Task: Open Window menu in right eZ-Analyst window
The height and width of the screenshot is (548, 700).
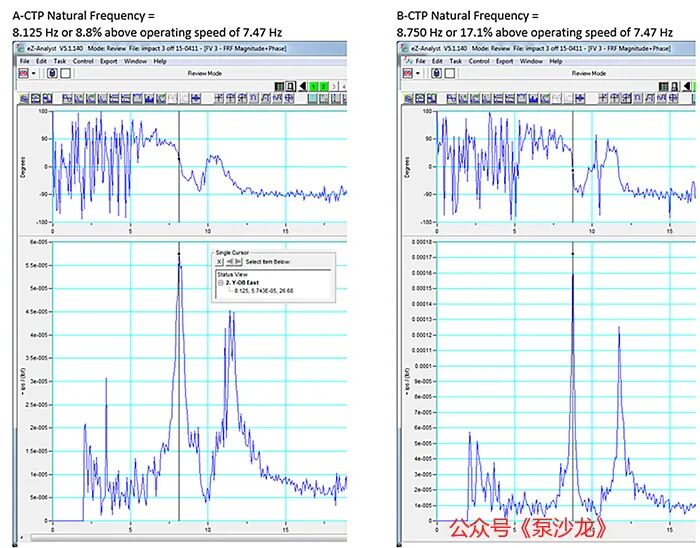Action: click(531, 61)
